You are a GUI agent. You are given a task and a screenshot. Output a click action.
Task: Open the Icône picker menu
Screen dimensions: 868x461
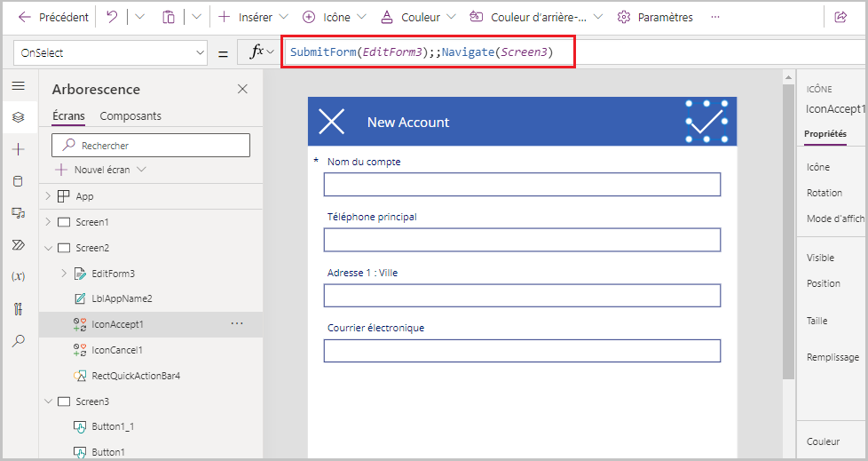(x=335, y=17)
